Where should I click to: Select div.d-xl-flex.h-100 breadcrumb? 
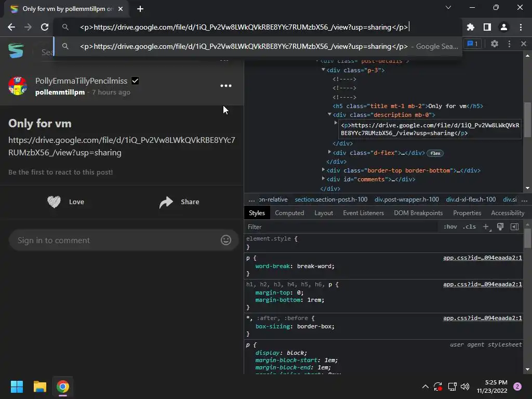(471, 199)
